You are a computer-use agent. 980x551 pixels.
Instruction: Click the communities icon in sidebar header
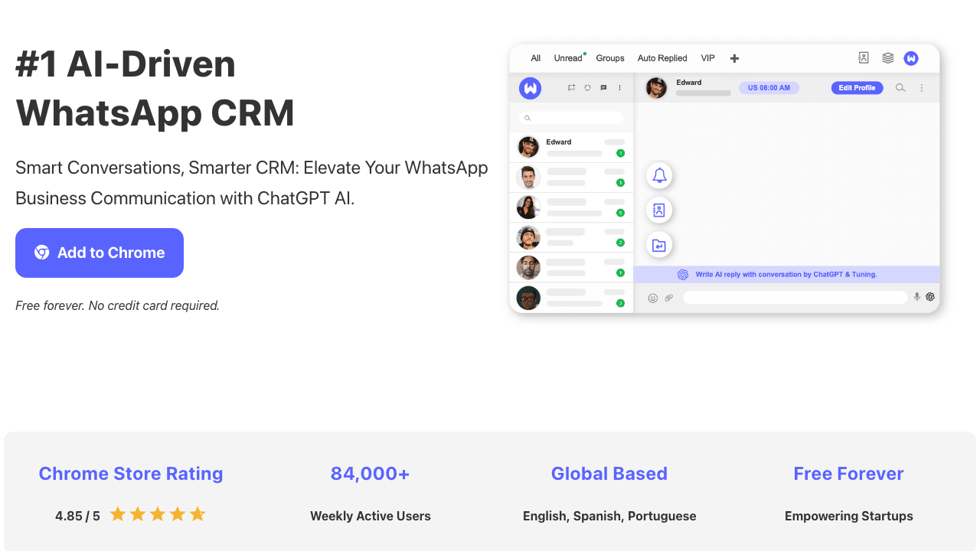coord(571,88)
